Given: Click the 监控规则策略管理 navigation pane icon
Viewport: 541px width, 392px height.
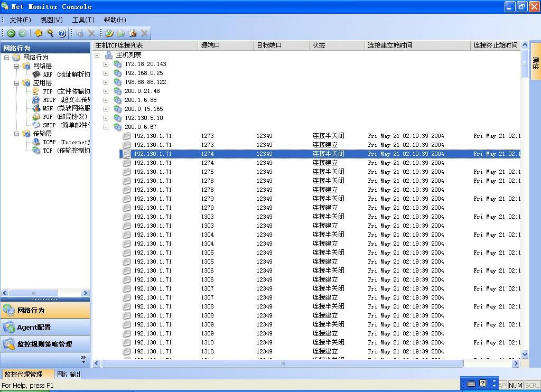Looking at the screenshot, I should click(x=8, y=344).
